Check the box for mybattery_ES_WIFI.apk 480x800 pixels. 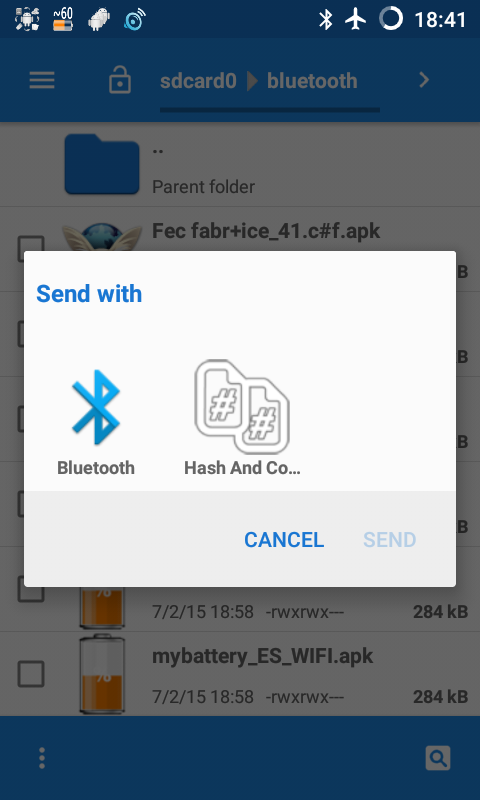31,673
